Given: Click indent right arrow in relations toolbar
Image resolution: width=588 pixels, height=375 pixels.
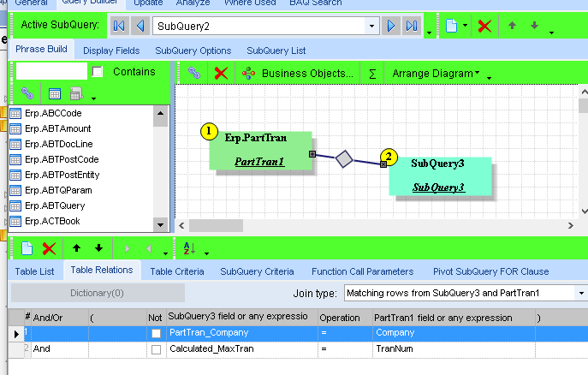Looking at the screenshot, I should tap(127, 248).
